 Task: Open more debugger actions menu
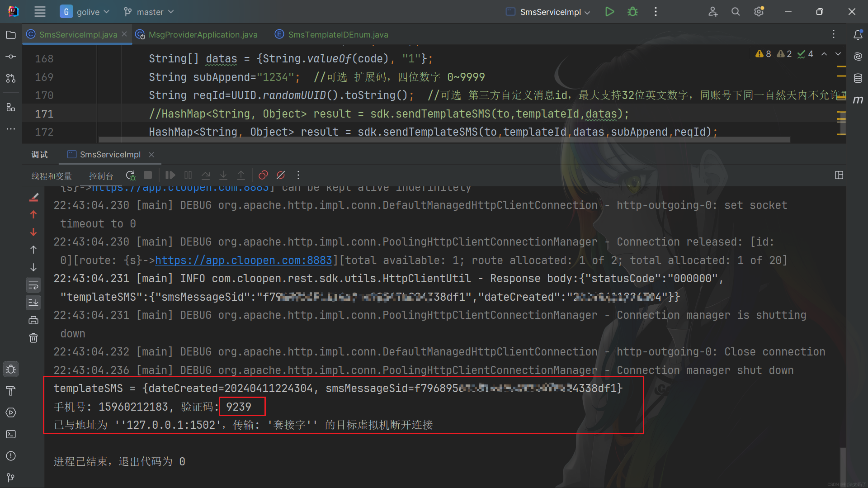point(298,175)
